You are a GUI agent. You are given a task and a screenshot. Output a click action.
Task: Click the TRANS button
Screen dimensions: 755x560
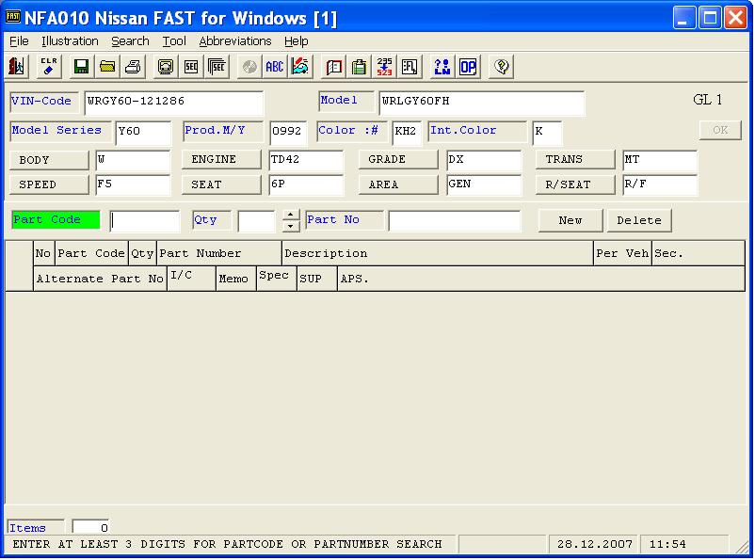pos(575,159)
